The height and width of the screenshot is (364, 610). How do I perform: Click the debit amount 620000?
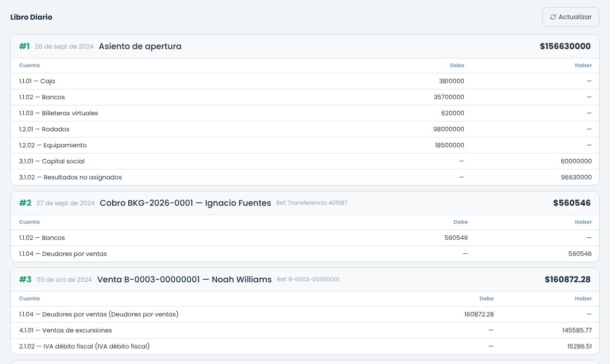pyautogui.click(x=452, y=113)
